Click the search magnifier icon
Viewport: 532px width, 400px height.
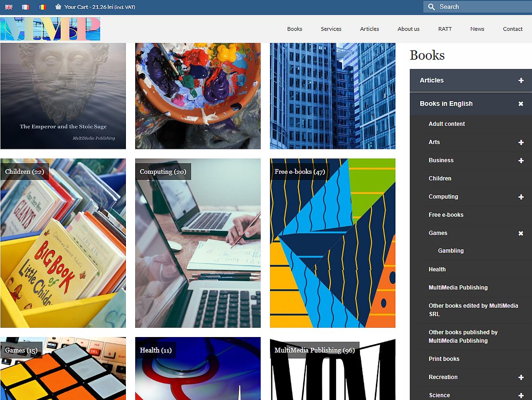point(431,7)
